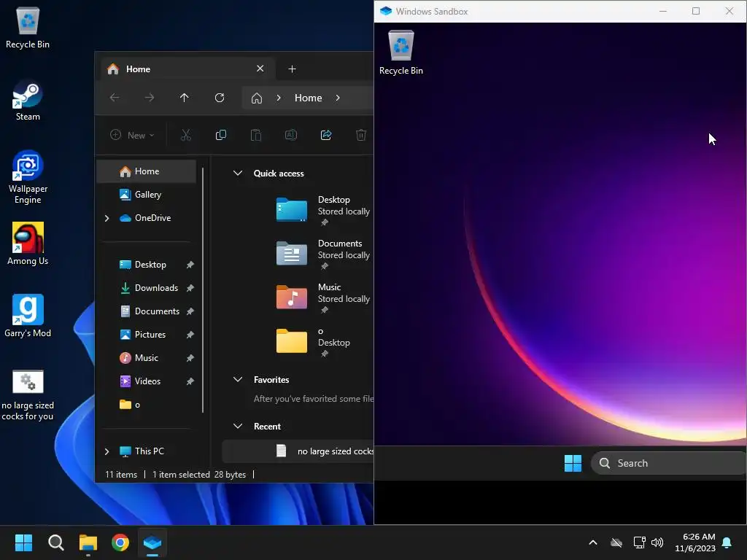The height and width of the screenshot is (560, 747).
Task: Expand OneDrive in navigation pane
Action: point(107,218)
